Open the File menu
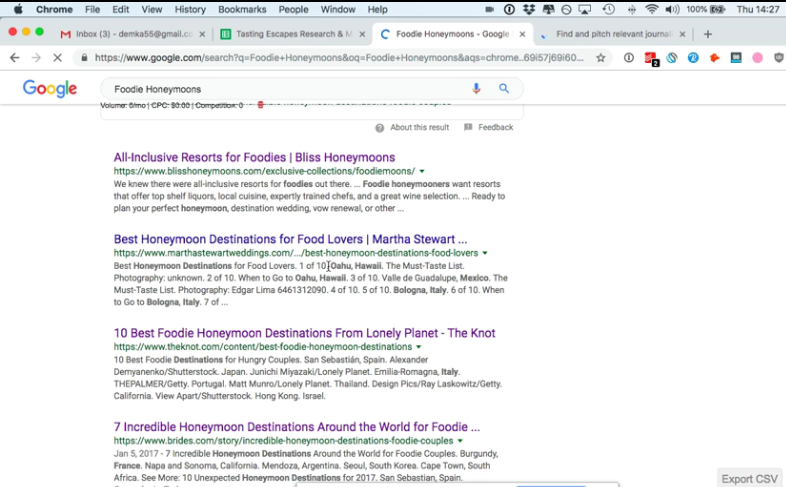 (x=92, y=9)
